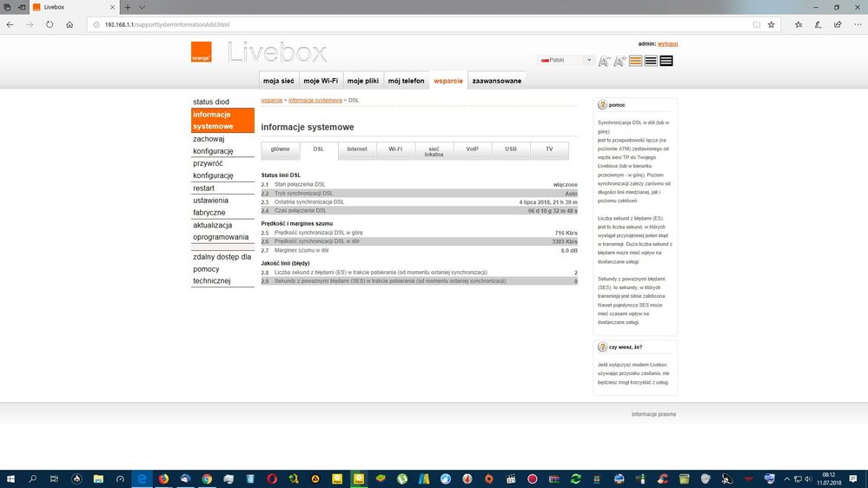The height and width of the screenshot is (488, 868).
Task: Switch to the główne tab
Action: [280, 150]
